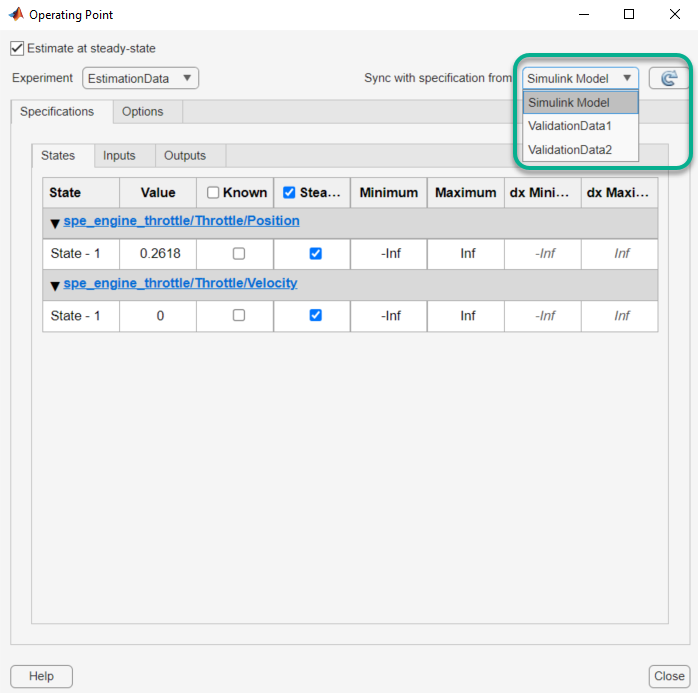Click the Close button at bottom
The width and height of the screenshot is (698, 693).
tap(669, 676)
